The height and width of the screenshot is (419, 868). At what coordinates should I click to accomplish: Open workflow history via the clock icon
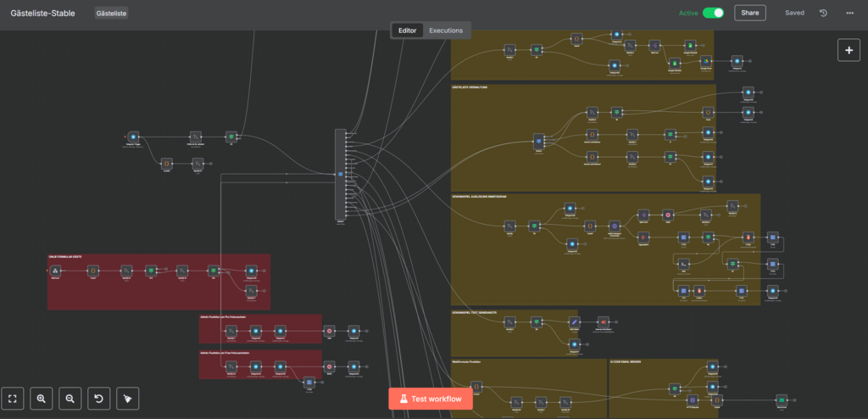click(x=823, y=13)
